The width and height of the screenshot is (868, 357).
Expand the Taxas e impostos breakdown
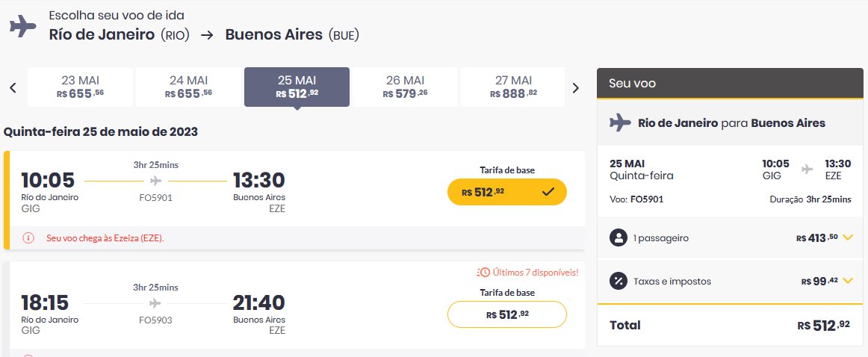click(848, 281)
